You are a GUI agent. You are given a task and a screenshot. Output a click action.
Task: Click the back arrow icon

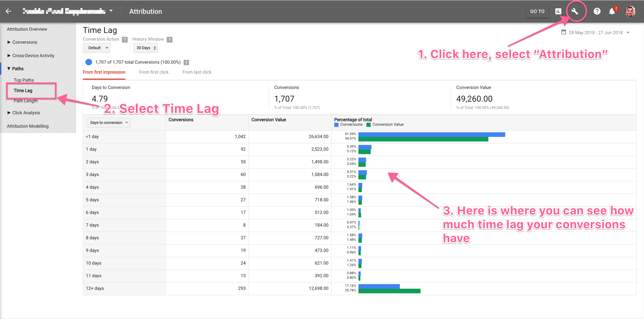click(x=9, y=11)
